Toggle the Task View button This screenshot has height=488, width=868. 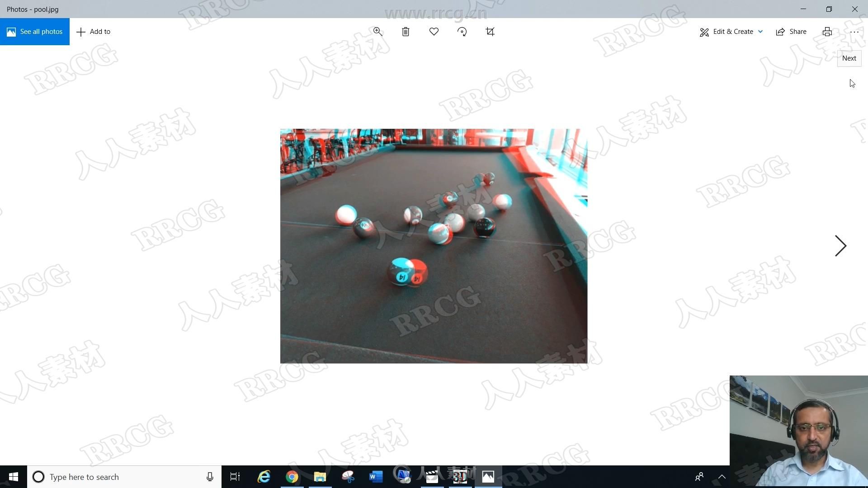(233, 477)
